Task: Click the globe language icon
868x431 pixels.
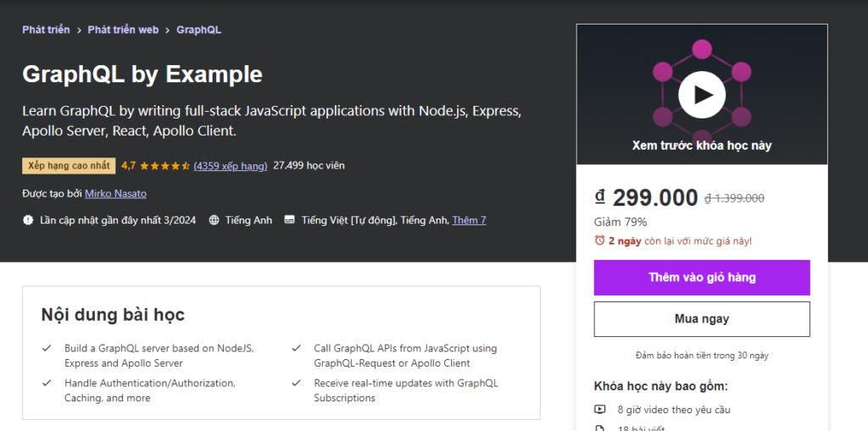Action: click(x=214, y=220)
